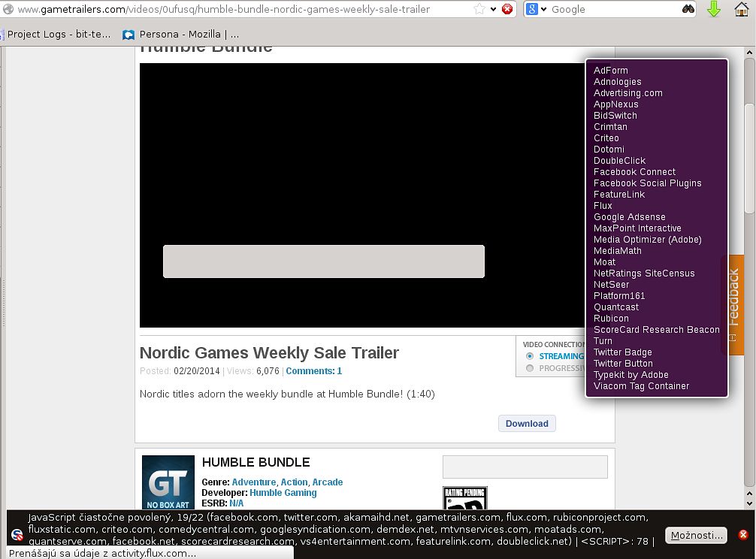
Task: Open the Comments: 1 link
Action: coord(313,371)
